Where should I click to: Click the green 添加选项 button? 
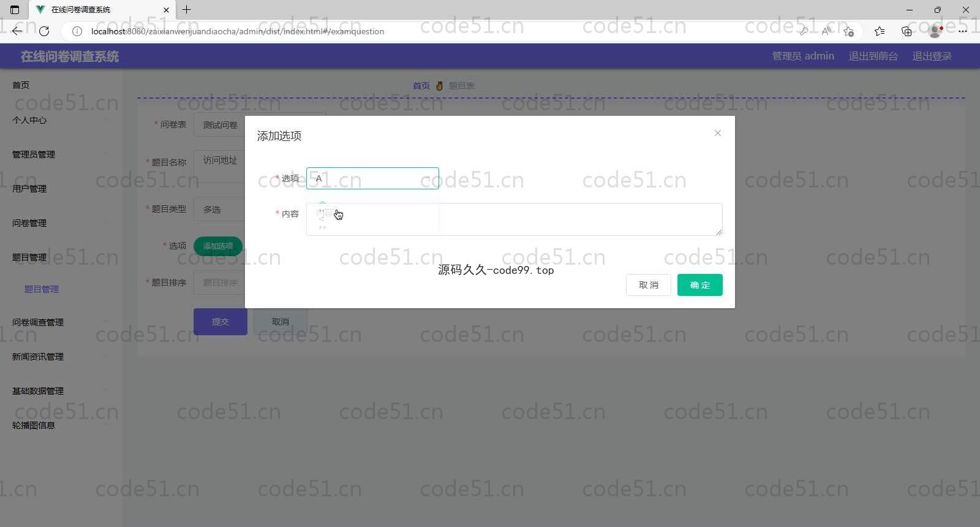(218, 246)
